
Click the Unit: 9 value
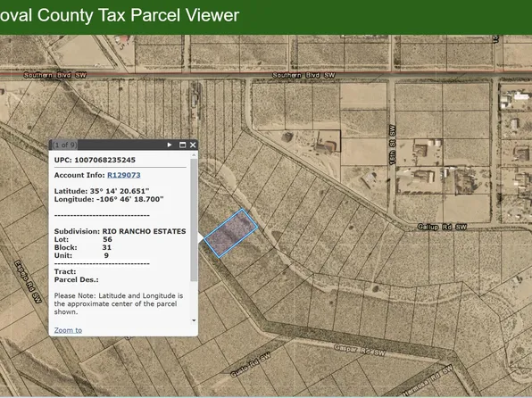point(106,255)
